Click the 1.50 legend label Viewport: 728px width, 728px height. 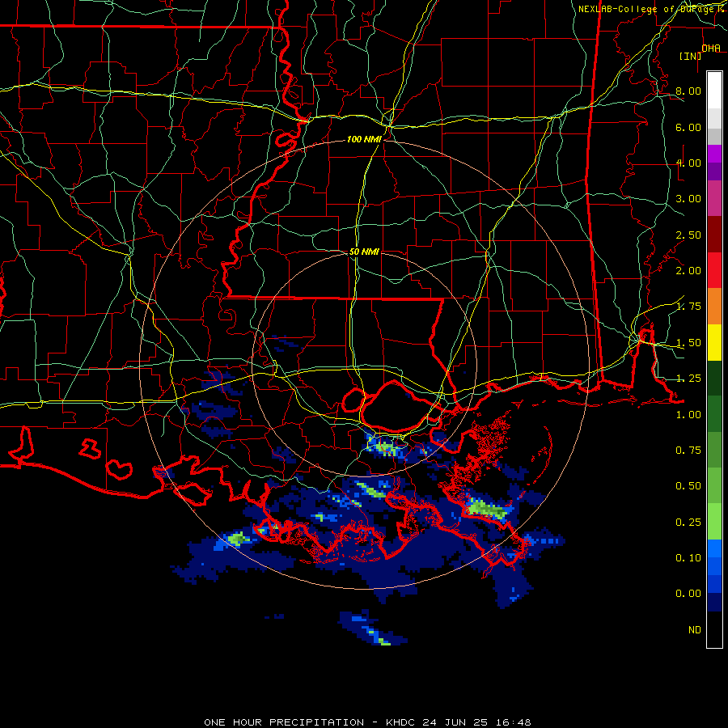[688, 343]
